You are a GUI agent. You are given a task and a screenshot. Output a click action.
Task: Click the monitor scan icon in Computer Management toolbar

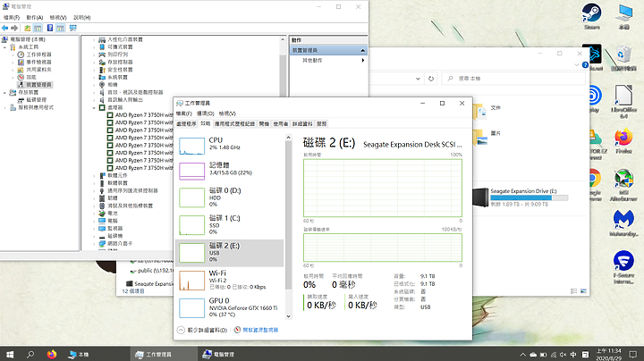pyautogui.click(x=72, y=28)
